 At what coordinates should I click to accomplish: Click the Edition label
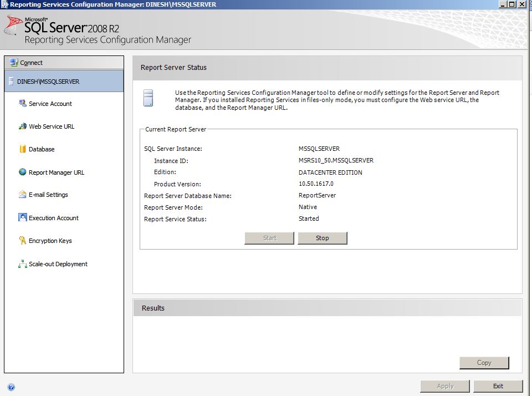(x=165, y=172)
